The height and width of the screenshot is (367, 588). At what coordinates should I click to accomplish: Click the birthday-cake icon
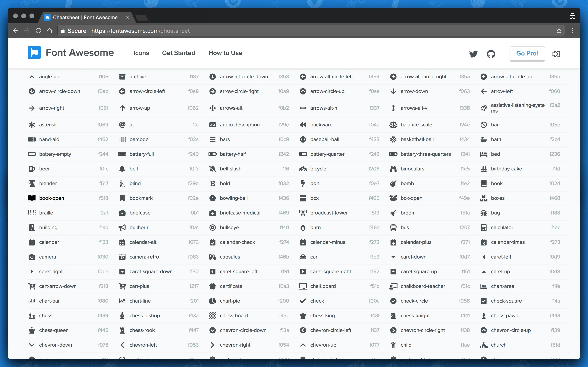484,169
